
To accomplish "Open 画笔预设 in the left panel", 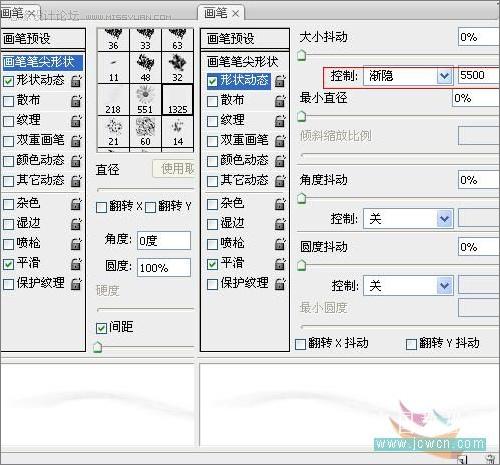I will coord(43,39).
